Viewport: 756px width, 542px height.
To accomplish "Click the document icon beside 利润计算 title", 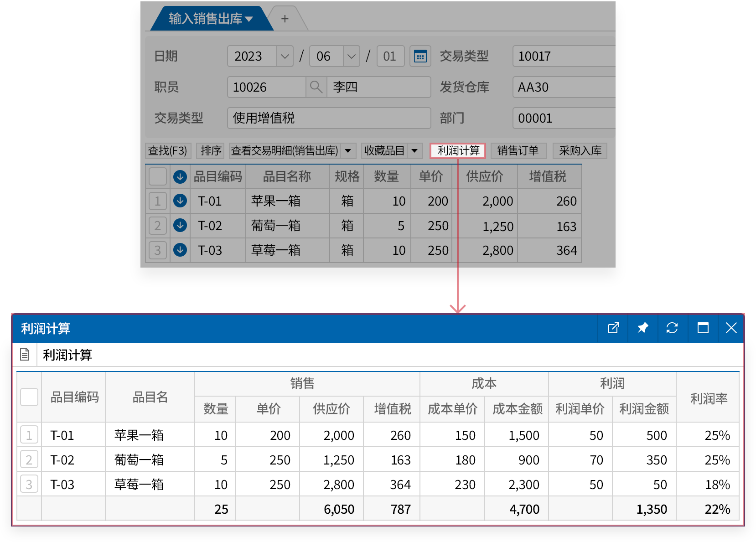I will 25,354.
